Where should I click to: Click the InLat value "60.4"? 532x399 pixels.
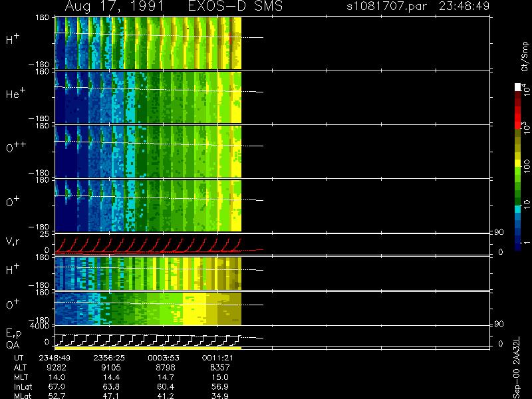point(166,386)
